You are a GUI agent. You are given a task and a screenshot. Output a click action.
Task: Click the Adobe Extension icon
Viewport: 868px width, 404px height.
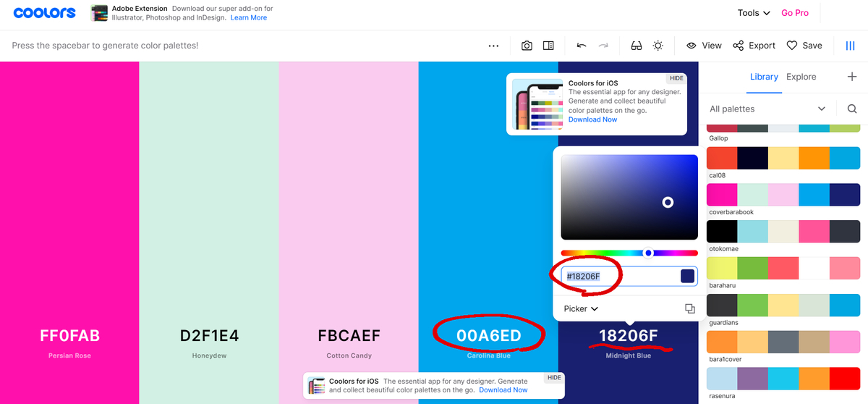pos(99,13)
